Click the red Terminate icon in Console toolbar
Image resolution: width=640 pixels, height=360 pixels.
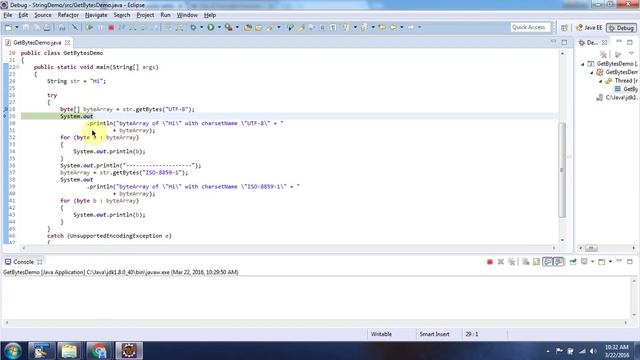tap(490, 262)
